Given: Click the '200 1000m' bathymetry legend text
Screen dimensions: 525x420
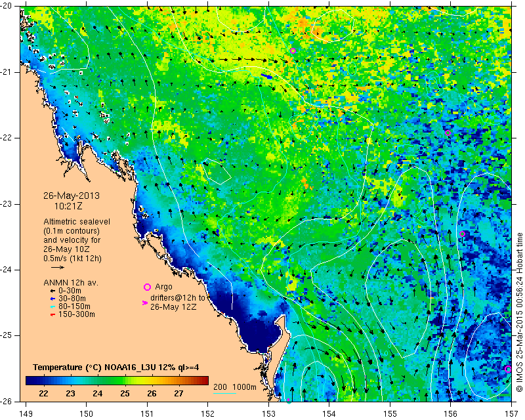Looking at the screenshot, I should pyautogui.click(x=235, y=387).
